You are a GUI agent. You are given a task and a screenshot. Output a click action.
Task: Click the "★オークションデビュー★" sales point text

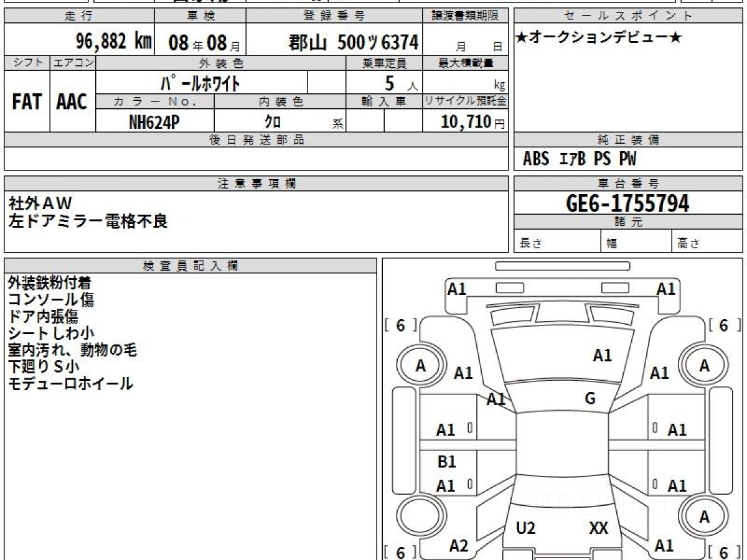coord(598,38)
